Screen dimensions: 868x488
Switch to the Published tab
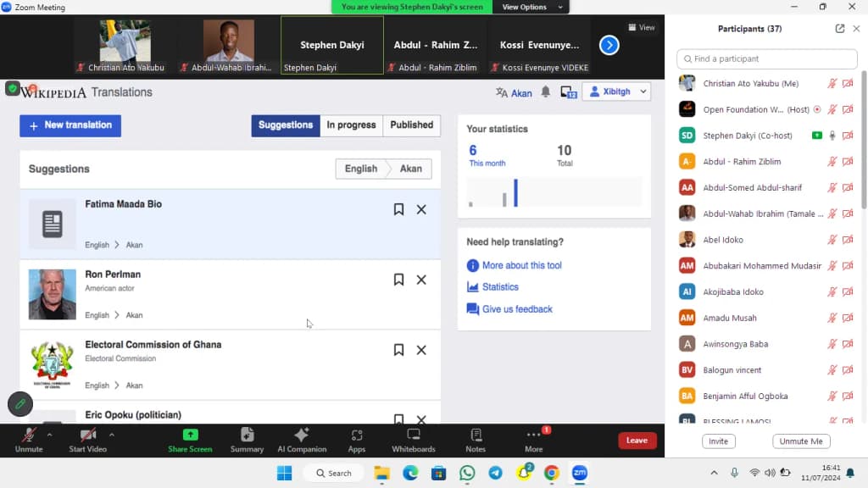(411, 125)
